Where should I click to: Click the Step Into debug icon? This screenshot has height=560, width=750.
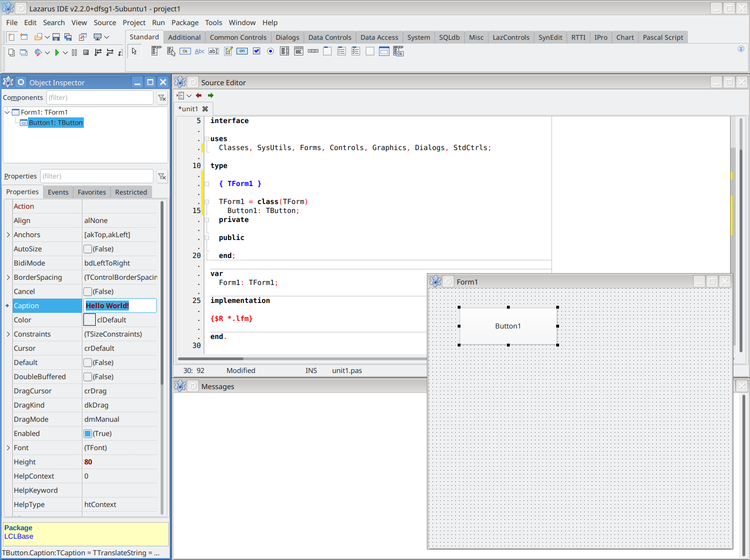(98, 53)
